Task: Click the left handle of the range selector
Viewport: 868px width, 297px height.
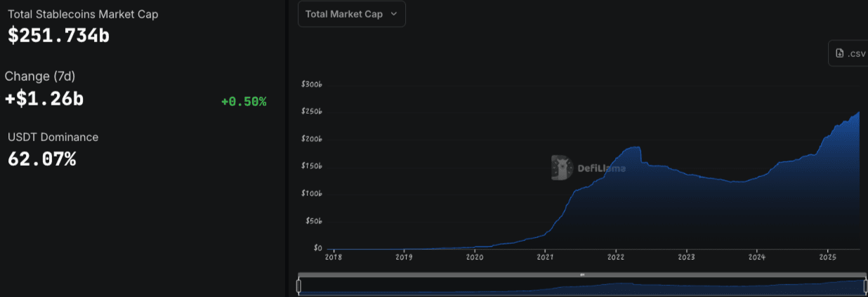Action: click(298, 286)
